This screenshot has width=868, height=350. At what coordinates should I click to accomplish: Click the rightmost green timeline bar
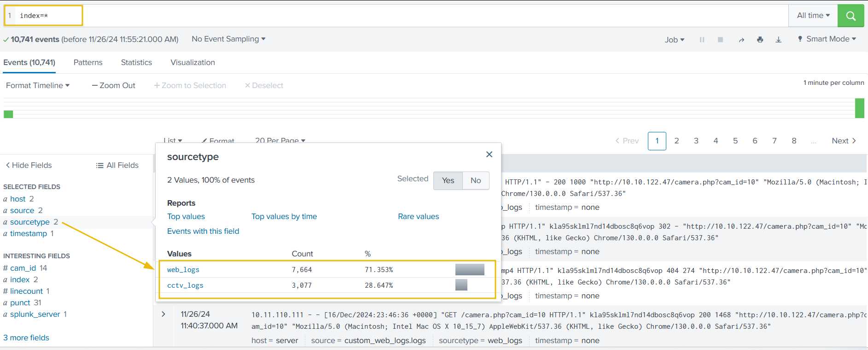859,108
